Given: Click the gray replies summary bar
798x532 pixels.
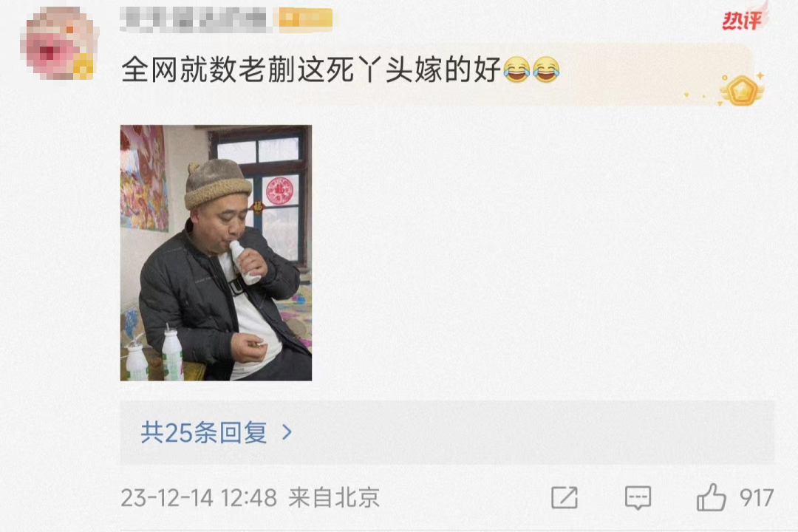Looking at the screenshot, I should [447, 432].
